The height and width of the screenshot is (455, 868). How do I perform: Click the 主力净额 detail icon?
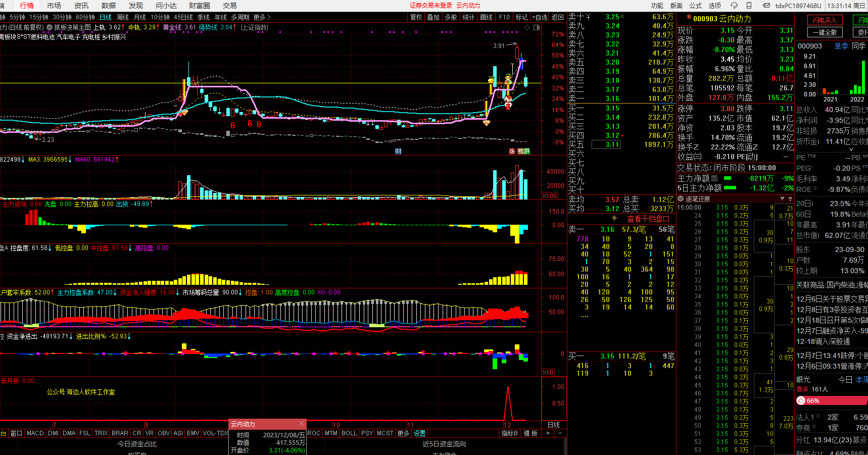pos(714,178)
